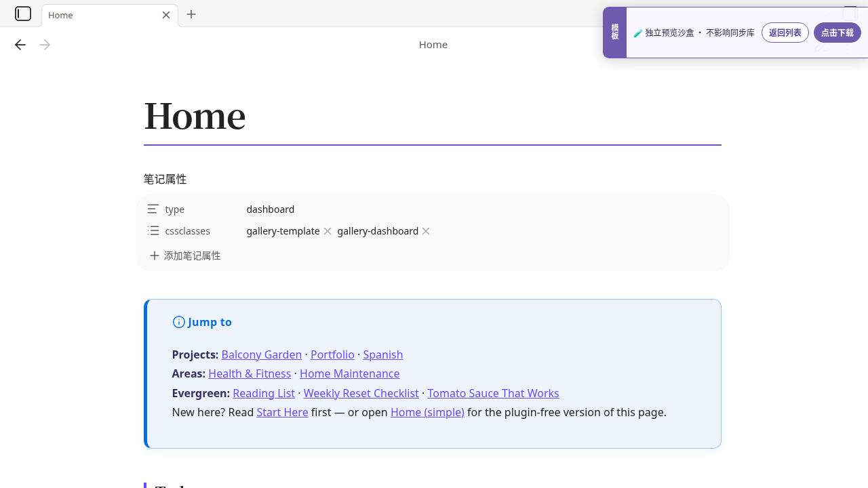Viewport: 868px width, 488px height.
Task: Open the Balcony Garden project link
Action: (x=261, y=354)
